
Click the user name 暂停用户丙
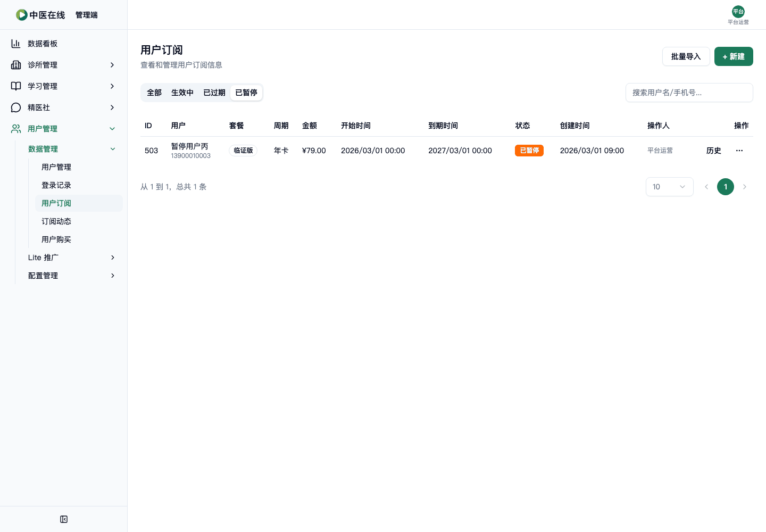[189, 146]
